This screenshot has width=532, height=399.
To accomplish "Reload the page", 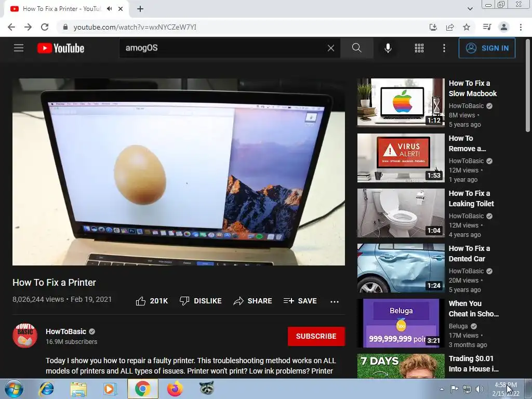I will [45, 27].
